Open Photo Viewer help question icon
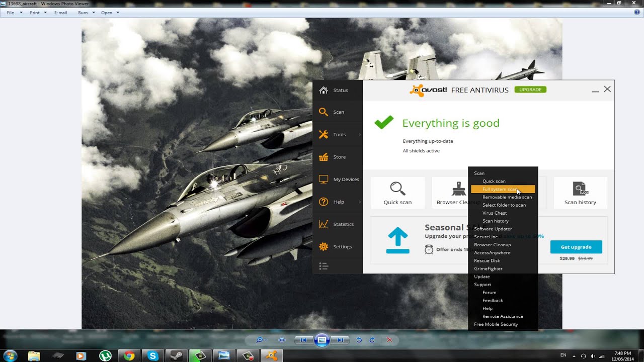This screenshot has width=644, height=362. click(x=637, y=12)
